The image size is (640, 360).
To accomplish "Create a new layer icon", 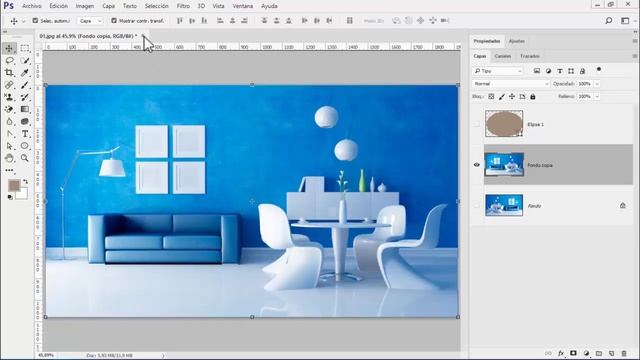I will (611, 353).
